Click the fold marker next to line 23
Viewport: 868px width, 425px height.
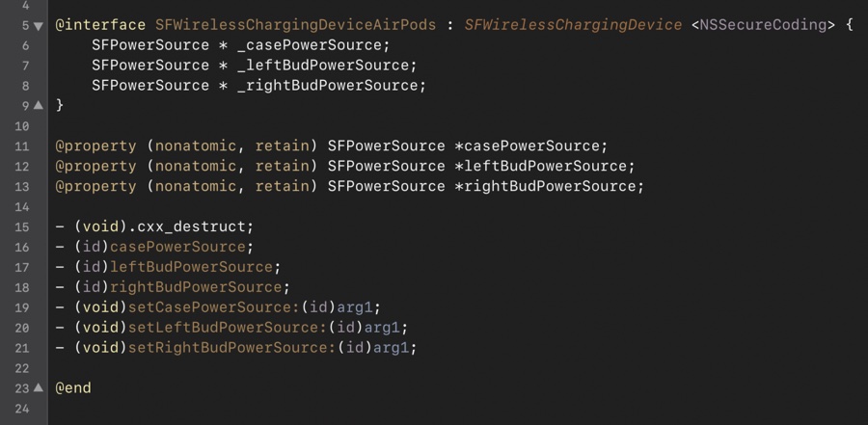point(38,387)
